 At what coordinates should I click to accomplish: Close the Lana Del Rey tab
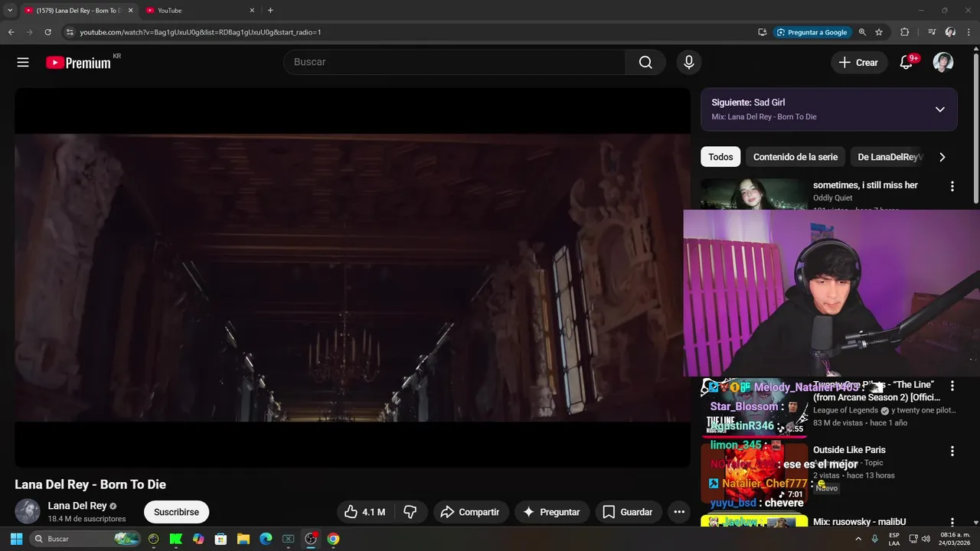point(130,11)
